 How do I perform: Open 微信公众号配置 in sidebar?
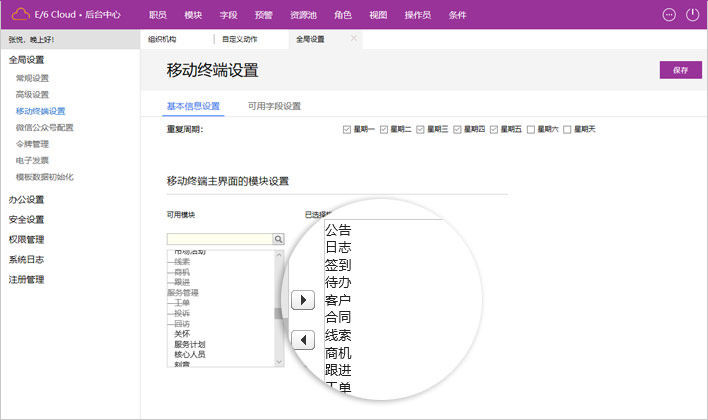tap(45, 127)
